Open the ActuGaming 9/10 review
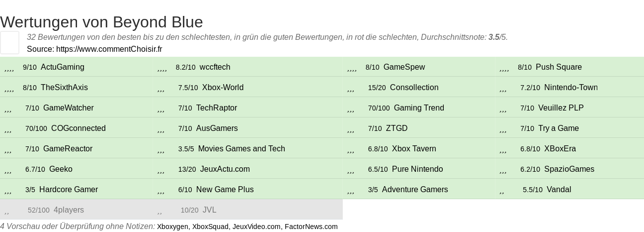The image size is (644, 232). 63,67
